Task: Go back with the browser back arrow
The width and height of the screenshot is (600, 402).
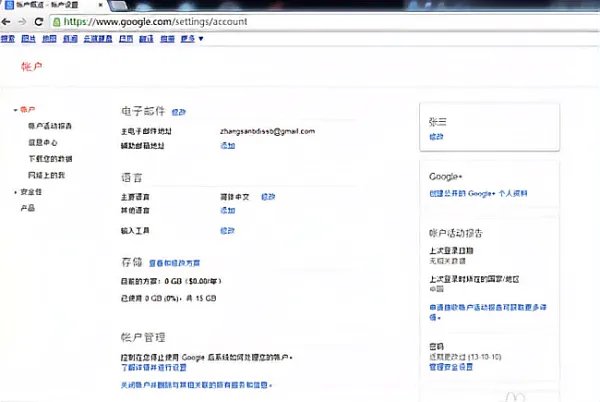Action: (x=6, y=22)
